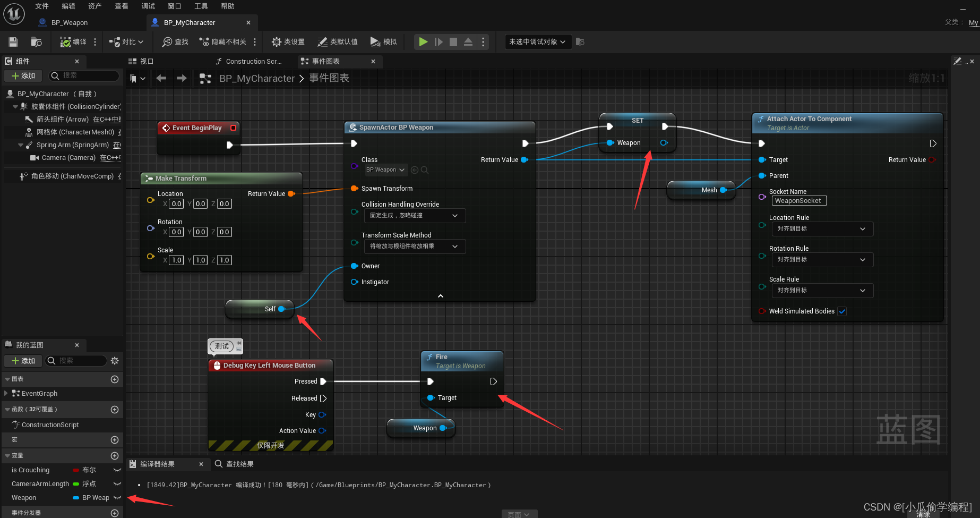Add new variable with plus icon
Viewport: 980px width, 518px height.
115,456
